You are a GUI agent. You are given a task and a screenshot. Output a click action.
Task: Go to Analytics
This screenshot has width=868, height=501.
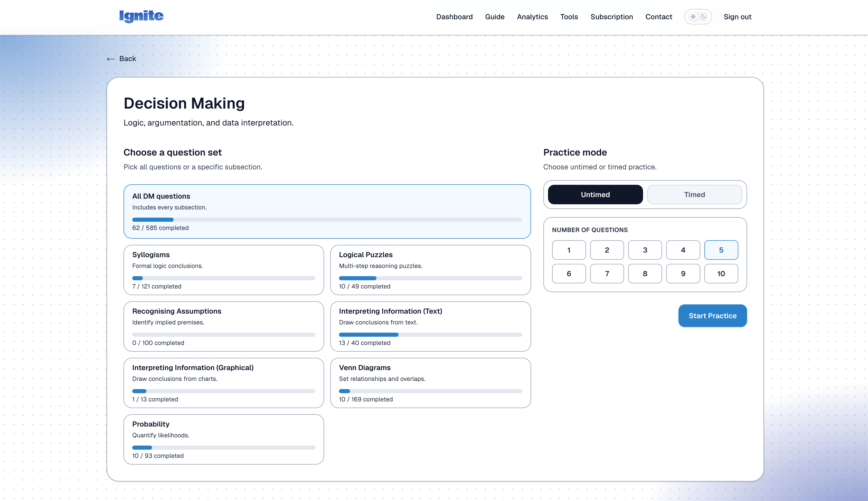coord(532,16)
